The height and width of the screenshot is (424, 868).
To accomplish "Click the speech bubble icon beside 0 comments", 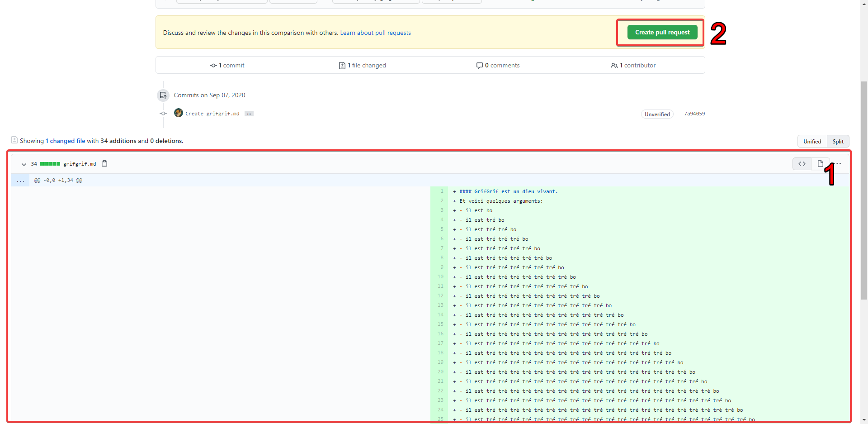I will tap(479, 66).
